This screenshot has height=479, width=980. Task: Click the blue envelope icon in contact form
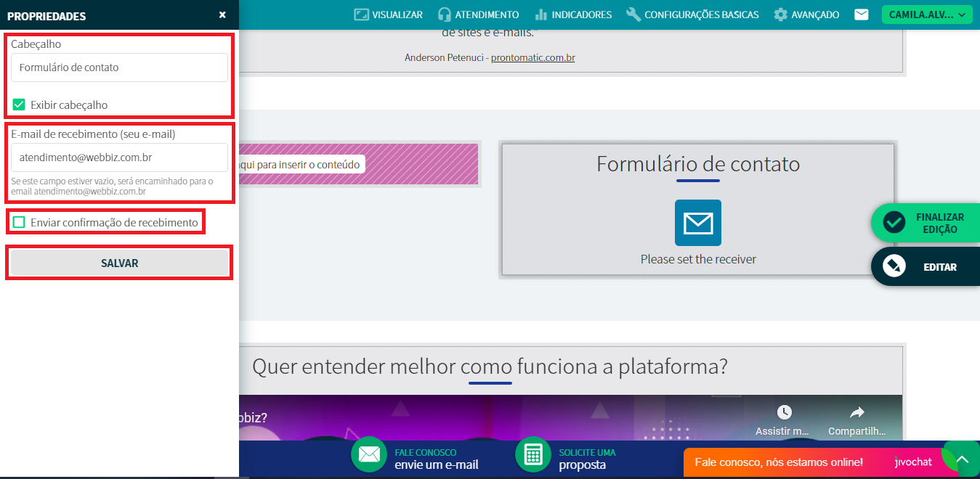pyautogui.click(x=697, y=223)
